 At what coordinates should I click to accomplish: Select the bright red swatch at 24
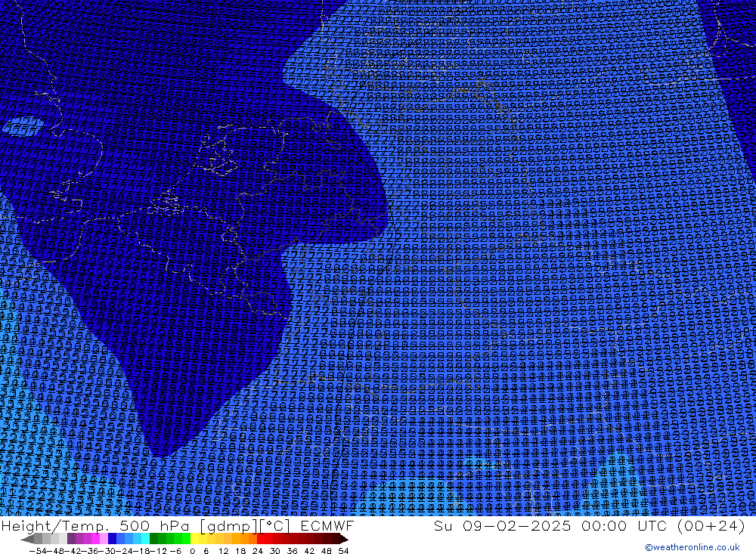(x=261, y=539)
